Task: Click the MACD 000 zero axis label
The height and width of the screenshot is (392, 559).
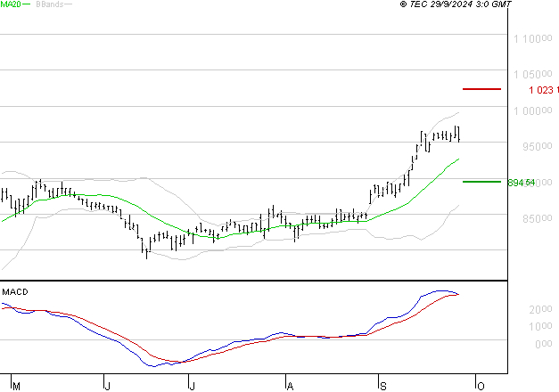Action: point(543,344)
